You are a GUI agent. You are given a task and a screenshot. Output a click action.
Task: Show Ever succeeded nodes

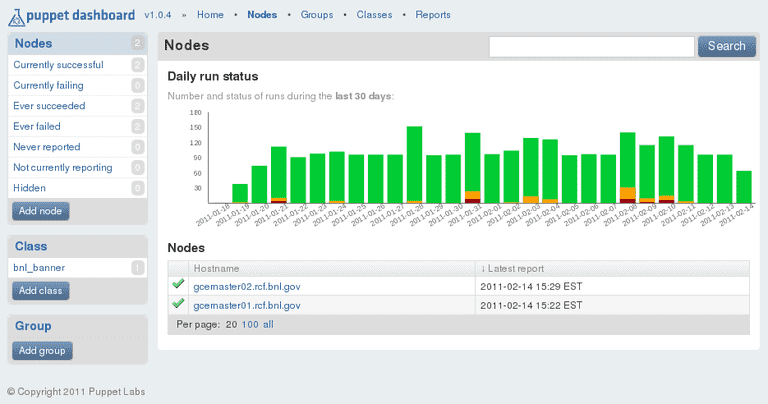coord(49,106)
